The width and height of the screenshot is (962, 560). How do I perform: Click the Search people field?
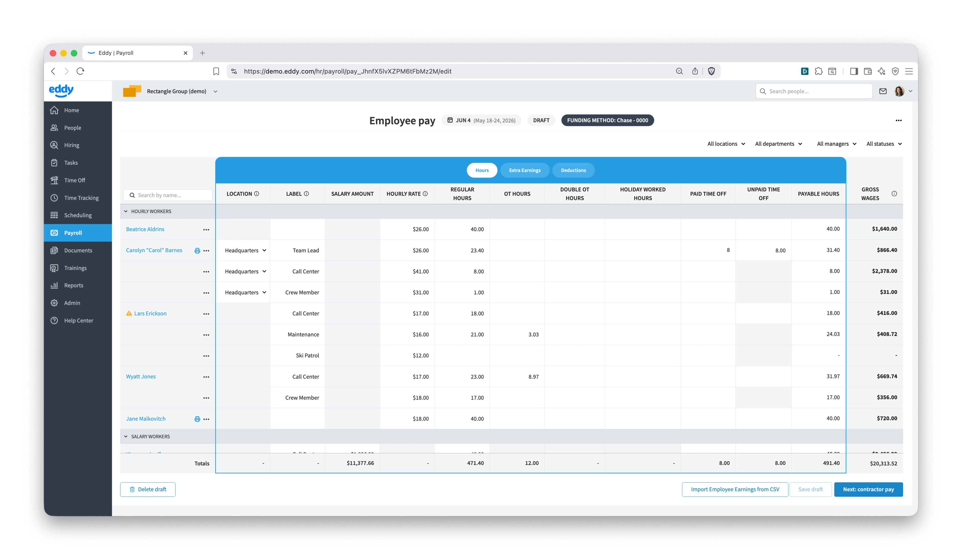click(x=814, y=91)
